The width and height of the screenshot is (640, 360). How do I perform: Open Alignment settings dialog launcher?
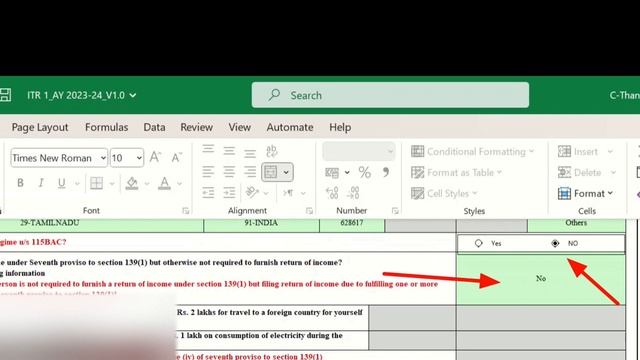pos(309,211)
